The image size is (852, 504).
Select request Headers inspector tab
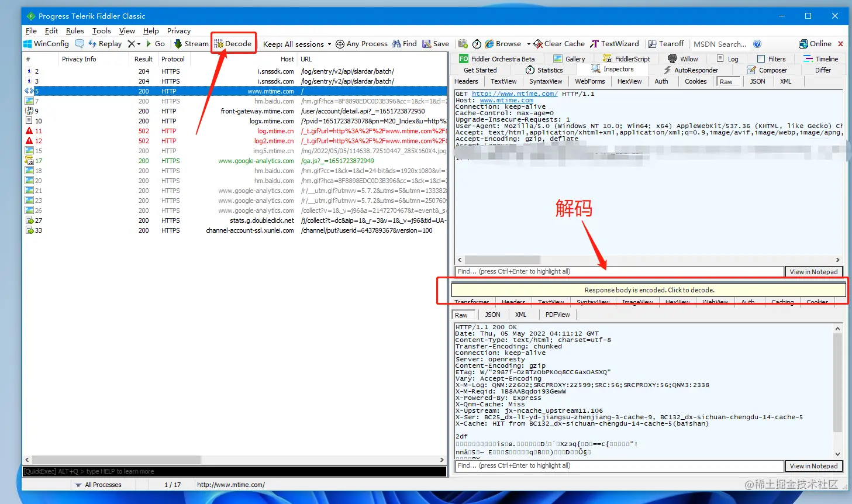tap(466, 82)
